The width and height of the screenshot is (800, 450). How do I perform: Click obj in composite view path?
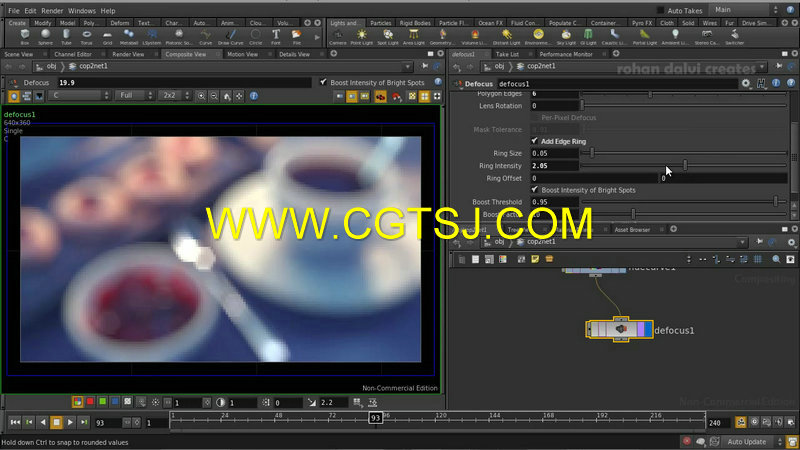(52, 66)
